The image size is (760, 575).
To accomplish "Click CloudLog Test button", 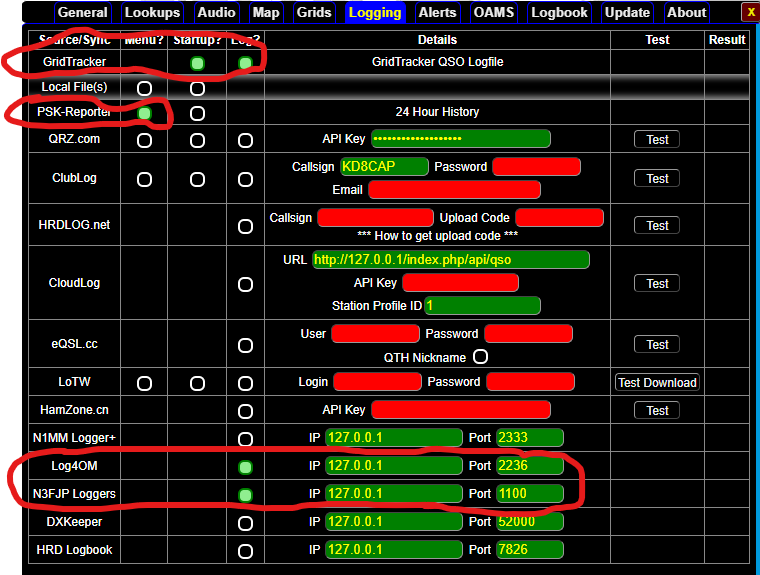I will click(x=657, y=284).
